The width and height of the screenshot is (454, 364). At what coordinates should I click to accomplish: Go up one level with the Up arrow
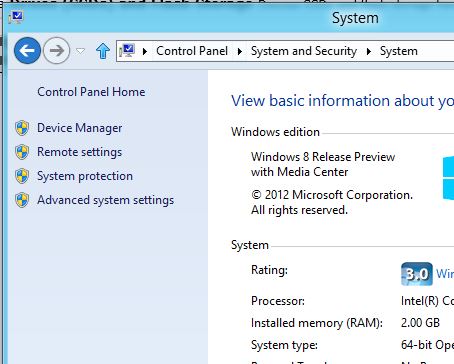[x=103, y=51]
